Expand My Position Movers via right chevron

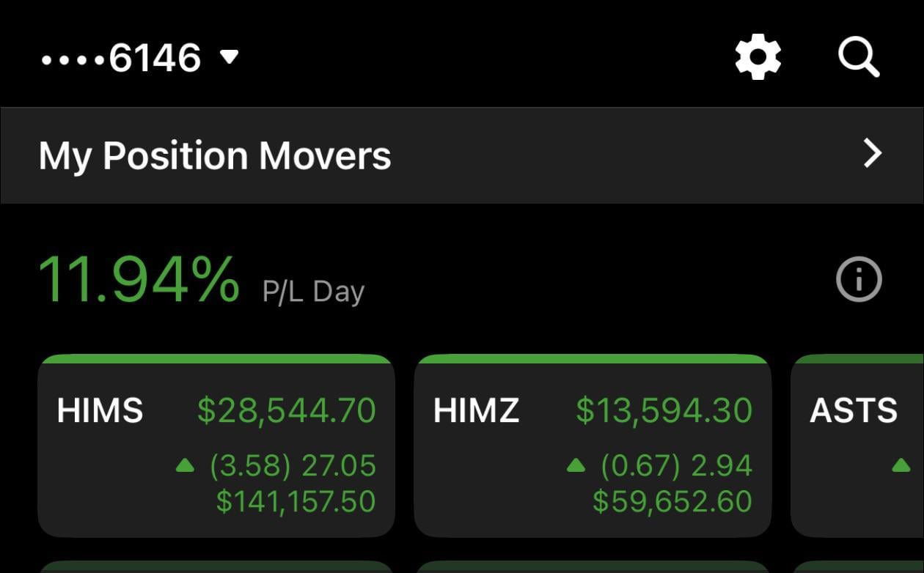coord(872,155)
